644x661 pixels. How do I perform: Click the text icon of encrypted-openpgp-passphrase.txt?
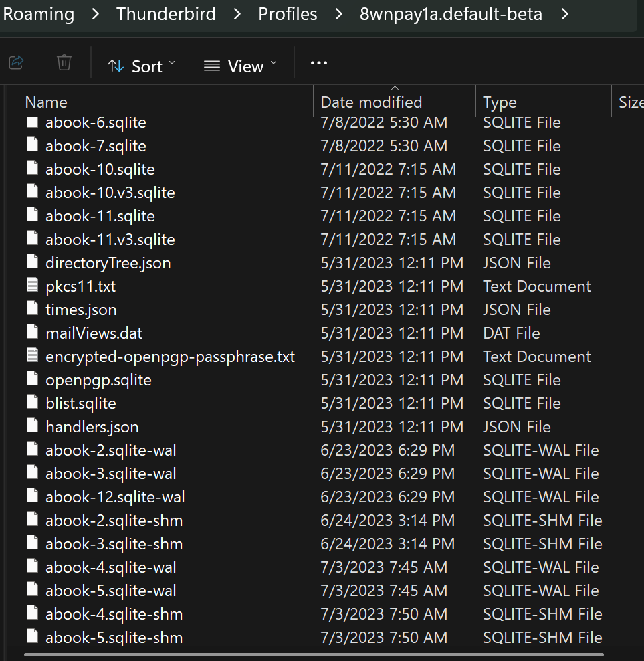[33, 355]
